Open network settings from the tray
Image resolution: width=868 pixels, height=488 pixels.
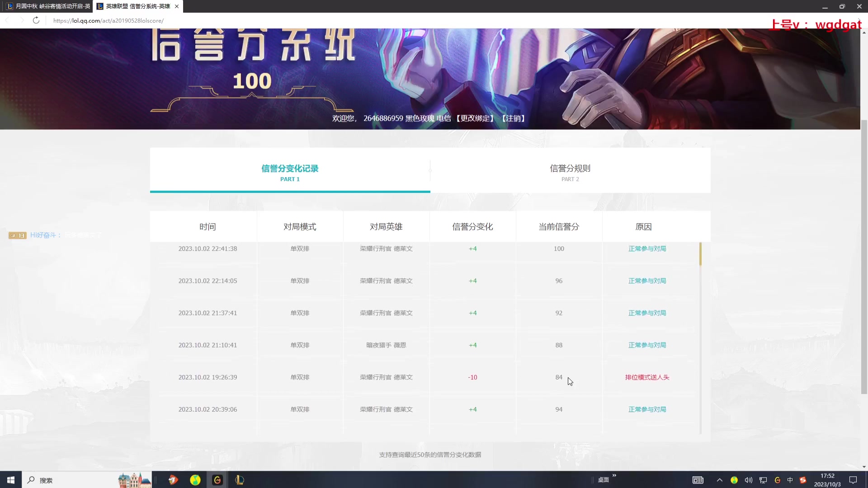tap(763, 480)
